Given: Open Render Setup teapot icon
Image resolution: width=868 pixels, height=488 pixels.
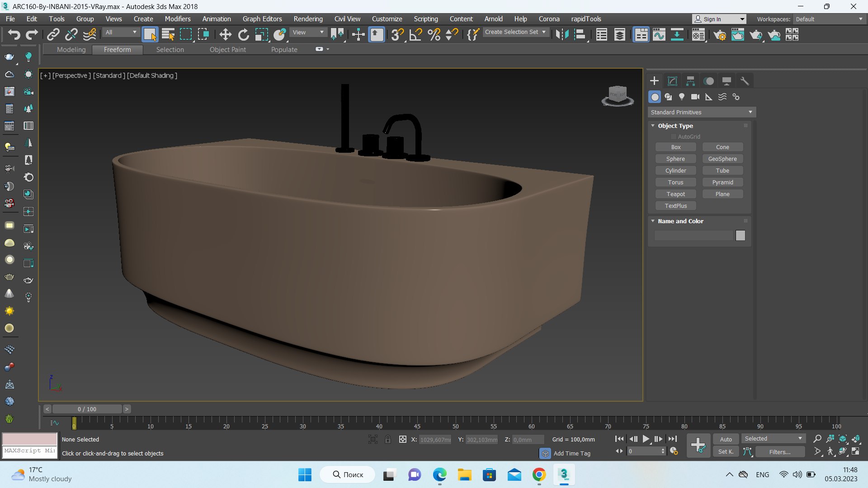Looking at the screenshot, I should pos(720,34).
